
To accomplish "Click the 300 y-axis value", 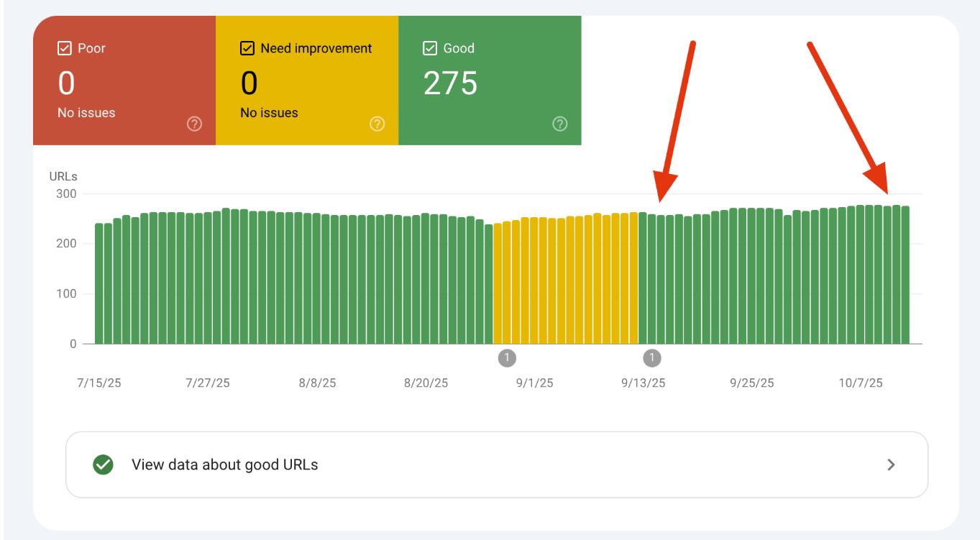I will [x=66, y=193].
